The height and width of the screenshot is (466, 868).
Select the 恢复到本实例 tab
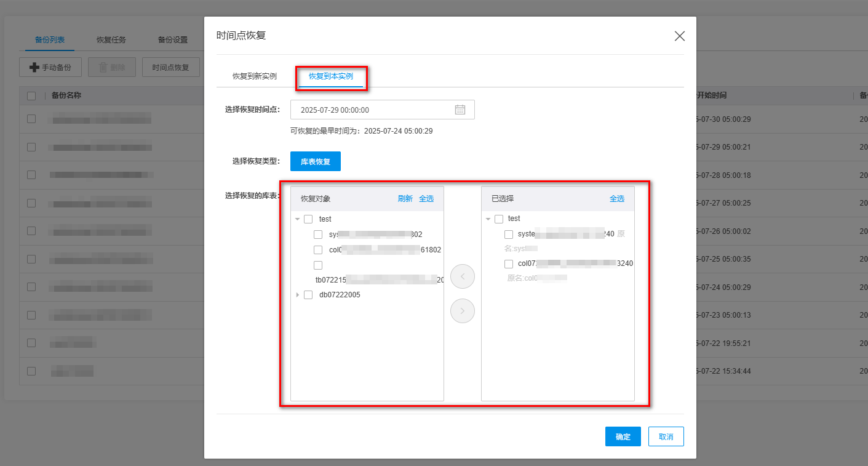(x=331, y=76)
